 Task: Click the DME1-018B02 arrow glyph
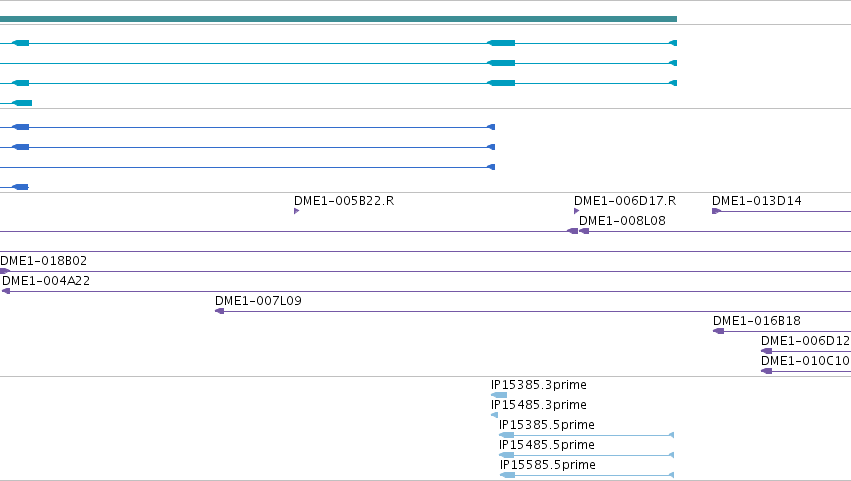pyautogui.click(x=4, y=271)
